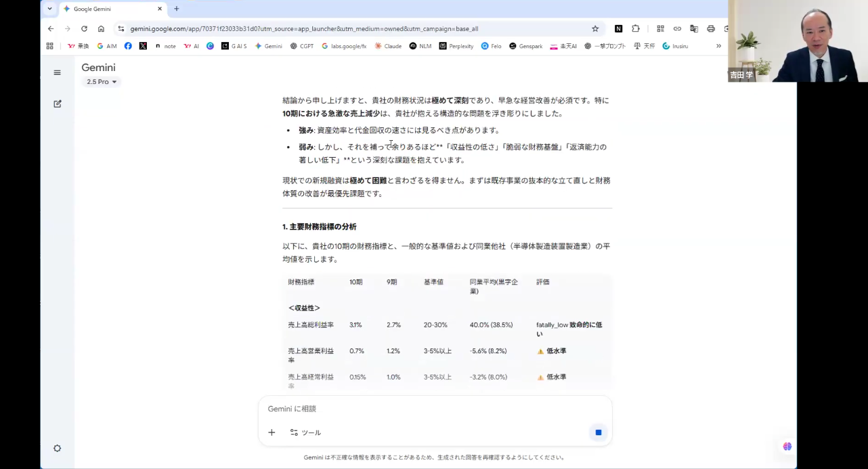Show more bookmarks via the overflow chevron
This screenshot has height=469, width=868.
click(718, 46)
